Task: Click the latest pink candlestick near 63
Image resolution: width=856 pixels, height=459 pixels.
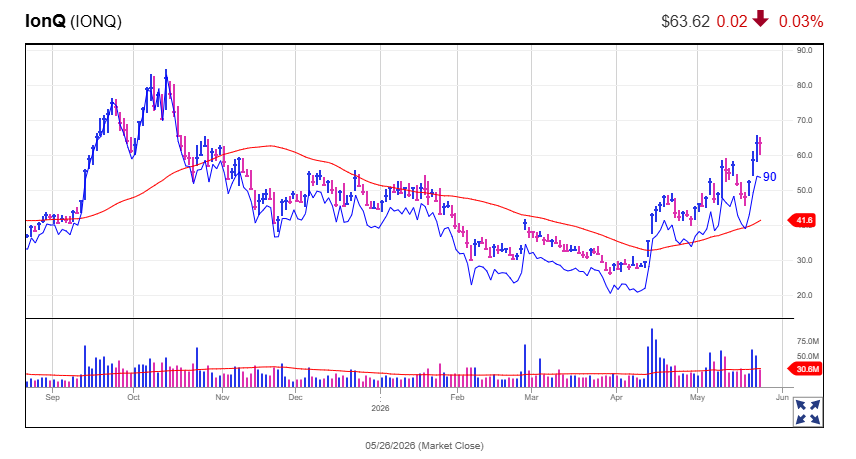Action: [x=760, y=146]
